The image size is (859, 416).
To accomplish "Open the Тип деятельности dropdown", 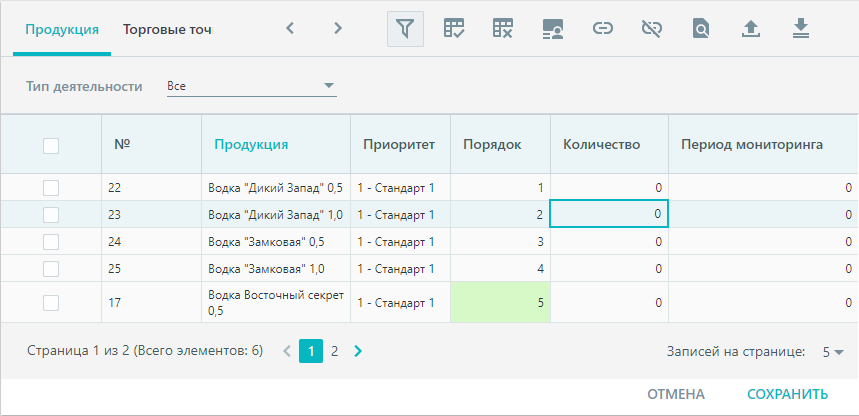I will pyautogui.click(x=251, y=86).
